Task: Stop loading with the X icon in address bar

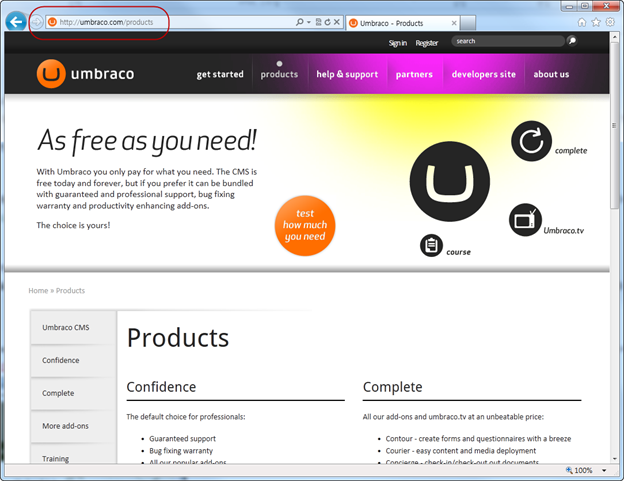Action: click(x=337, y=22)
